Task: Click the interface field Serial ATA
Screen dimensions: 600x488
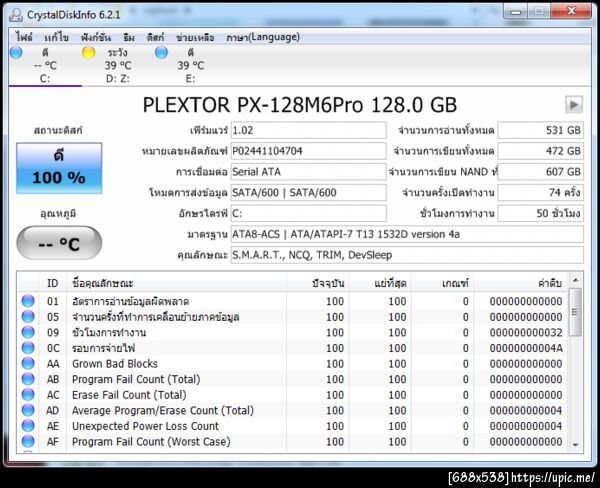Action: (308, 171)
